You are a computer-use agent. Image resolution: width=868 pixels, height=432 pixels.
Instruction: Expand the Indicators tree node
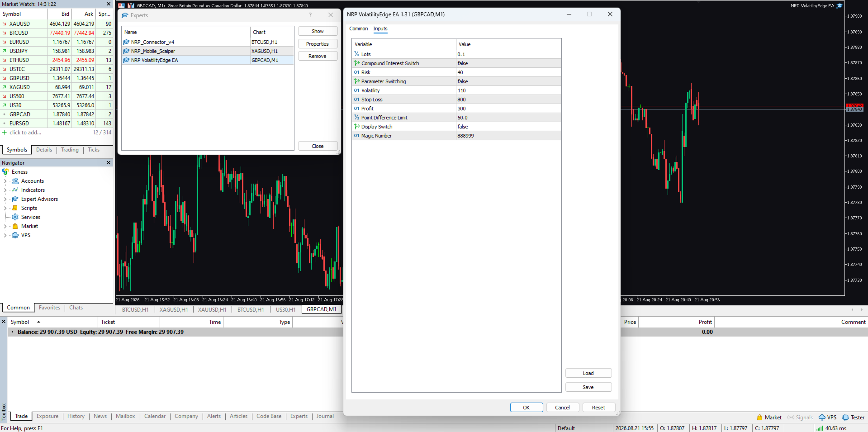[x=5, y=190]
